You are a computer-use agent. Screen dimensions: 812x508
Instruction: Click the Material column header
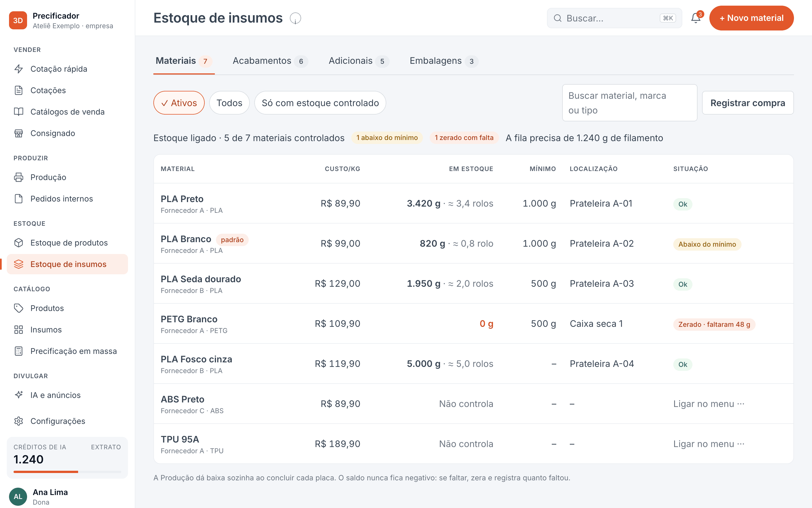click(178, 169)
